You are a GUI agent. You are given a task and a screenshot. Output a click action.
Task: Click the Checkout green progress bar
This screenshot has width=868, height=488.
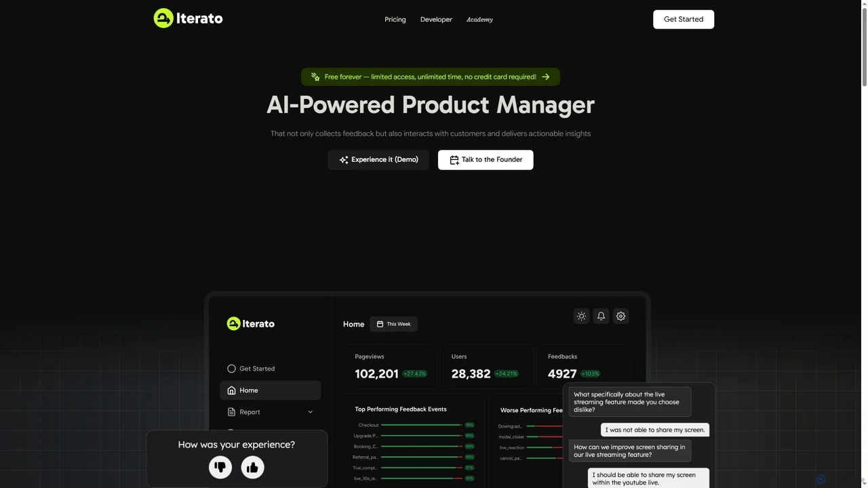point(422,426)
